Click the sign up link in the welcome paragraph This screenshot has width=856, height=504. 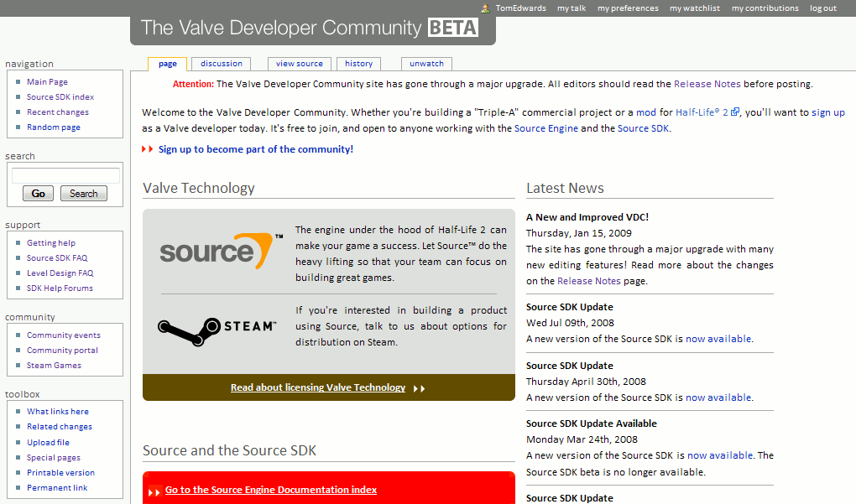pyautogui.click(x=828, y=113)
